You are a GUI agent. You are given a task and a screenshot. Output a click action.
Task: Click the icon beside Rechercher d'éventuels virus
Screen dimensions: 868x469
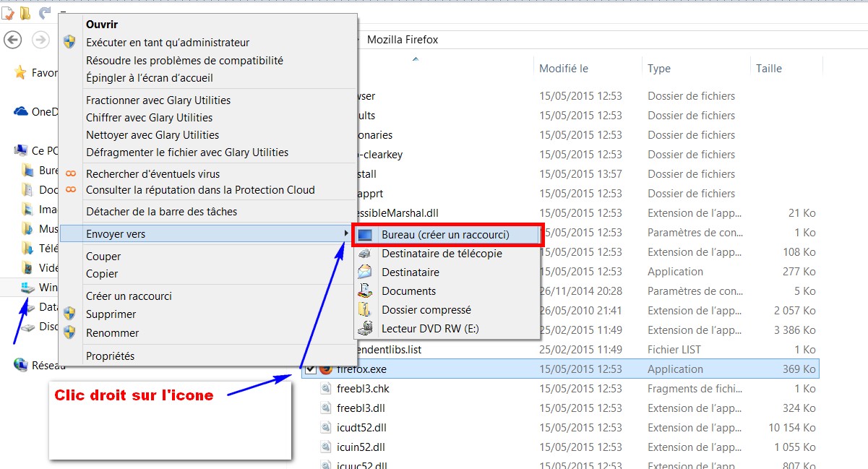tap(70, 174)
